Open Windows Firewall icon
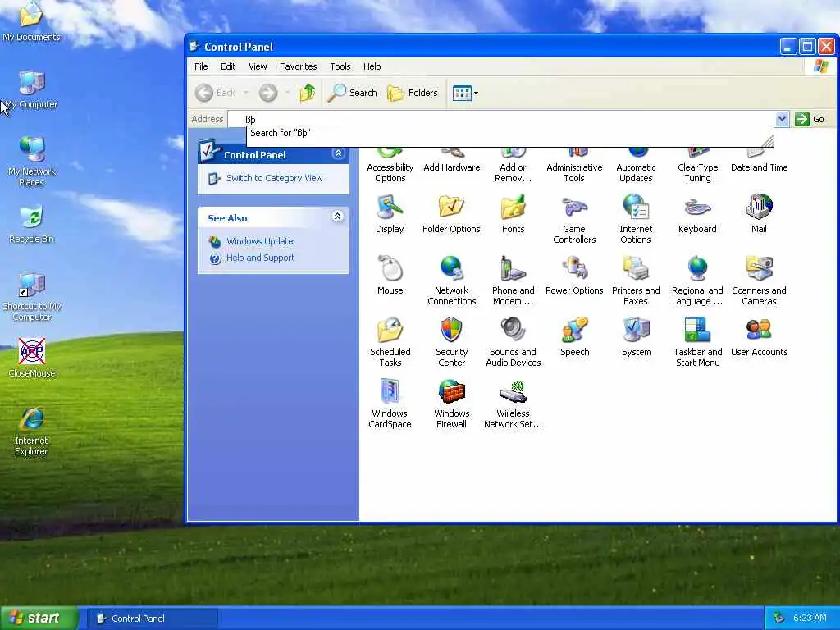The height and width of the screenshot is (630, 840). pos(452,404)
